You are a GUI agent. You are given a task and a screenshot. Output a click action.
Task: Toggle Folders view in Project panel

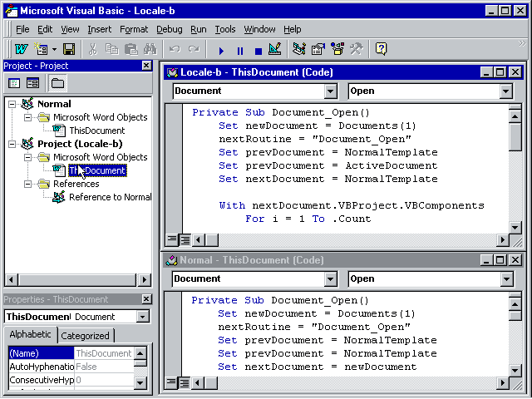click(x=57, y=83)
